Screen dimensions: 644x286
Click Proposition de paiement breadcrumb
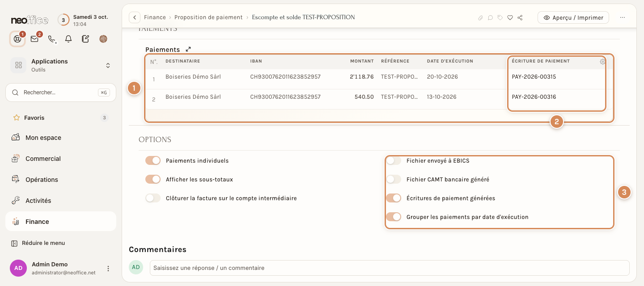tap(208, 17)
